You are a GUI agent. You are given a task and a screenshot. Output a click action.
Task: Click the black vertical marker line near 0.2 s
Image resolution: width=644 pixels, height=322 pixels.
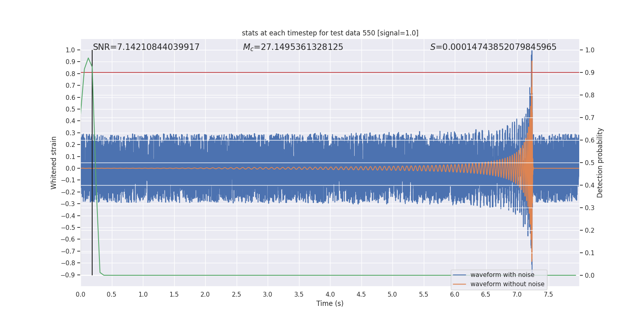92,161
